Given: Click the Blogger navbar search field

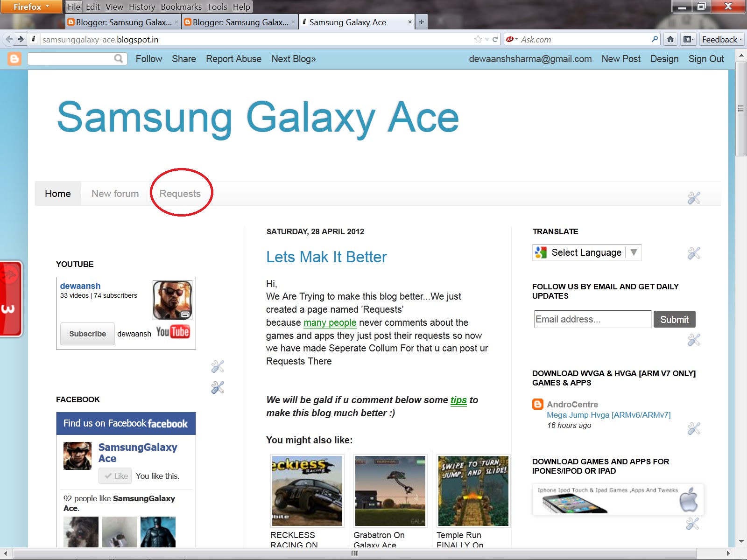Looking at the screenshot, I should click(71, 59).
